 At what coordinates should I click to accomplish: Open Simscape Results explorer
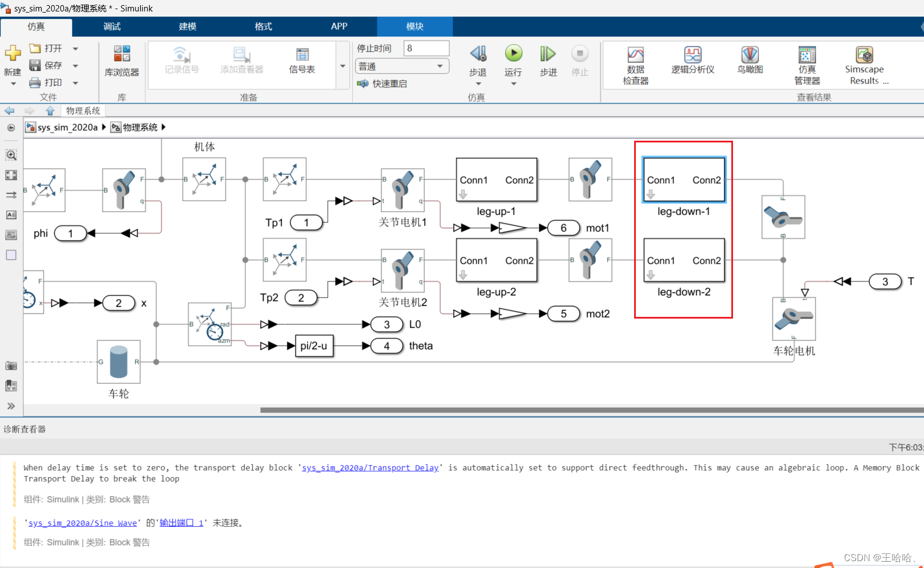[865, 66]
